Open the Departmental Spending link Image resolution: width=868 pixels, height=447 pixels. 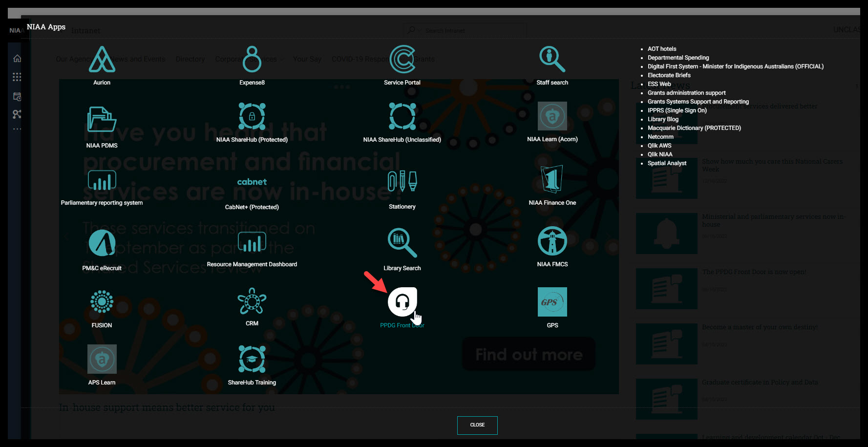[x=678, y=58]
